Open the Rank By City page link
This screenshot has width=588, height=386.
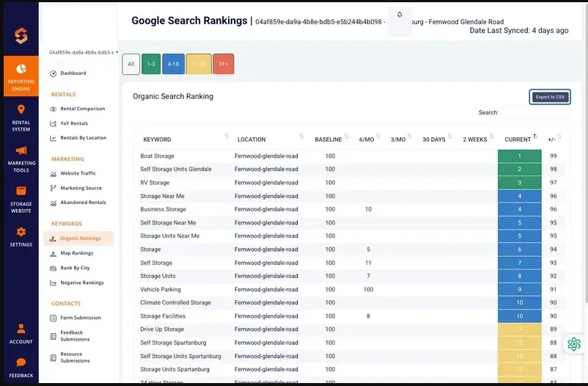pyautogui.click(x=75, y=268)
